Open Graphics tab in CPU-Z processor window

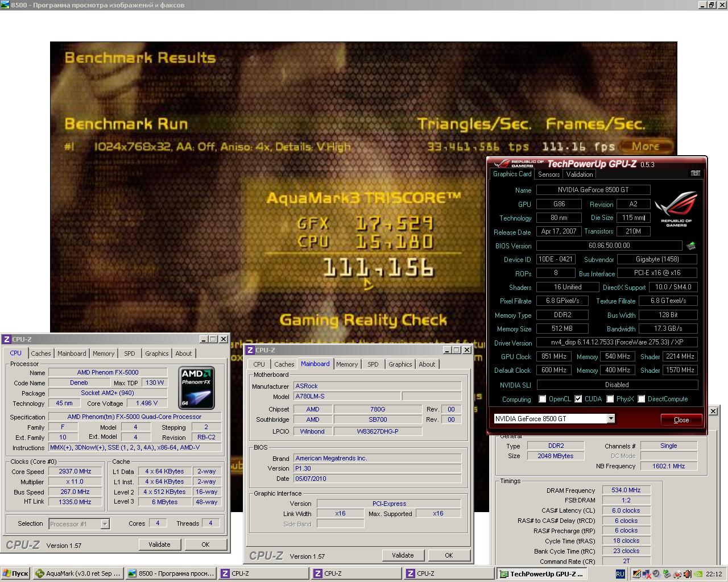(x=157, y=354)
